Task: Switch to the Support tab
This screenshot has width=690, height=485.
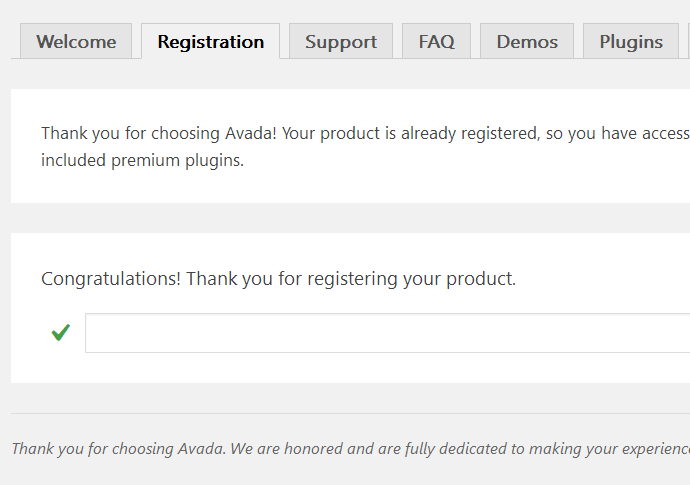Action: coord(341,42)
